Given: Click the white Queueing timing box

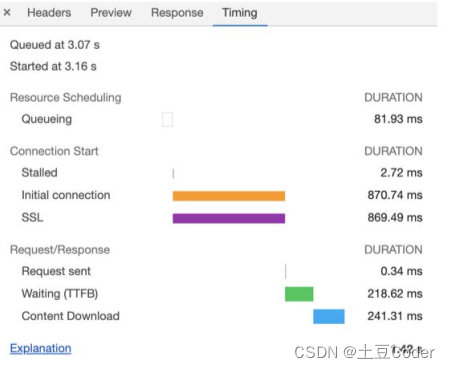Looking at the screenshot, I should tap(167, 119).
